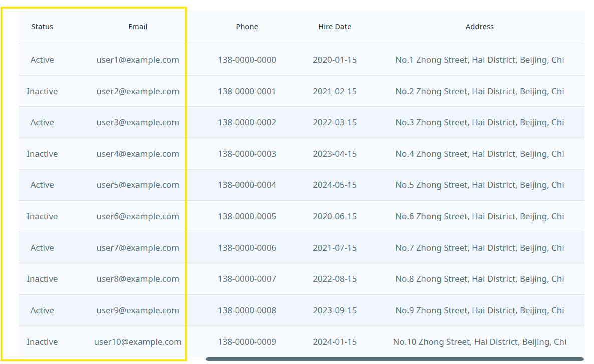The height and width of the screenshot is (364, 594).
Task: Click the Inactive status in user10 row
Action: [x=42, y=342]
